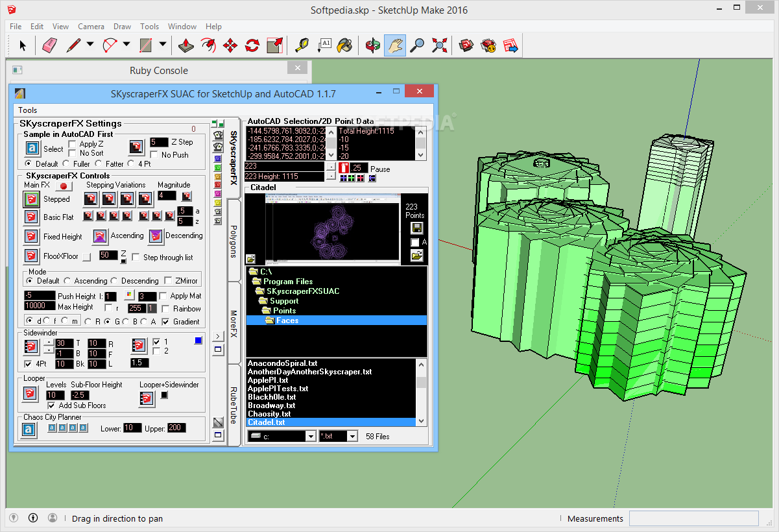779x532 pixels.
Task: Select the Fatter radio option
Action: [100, 163]
